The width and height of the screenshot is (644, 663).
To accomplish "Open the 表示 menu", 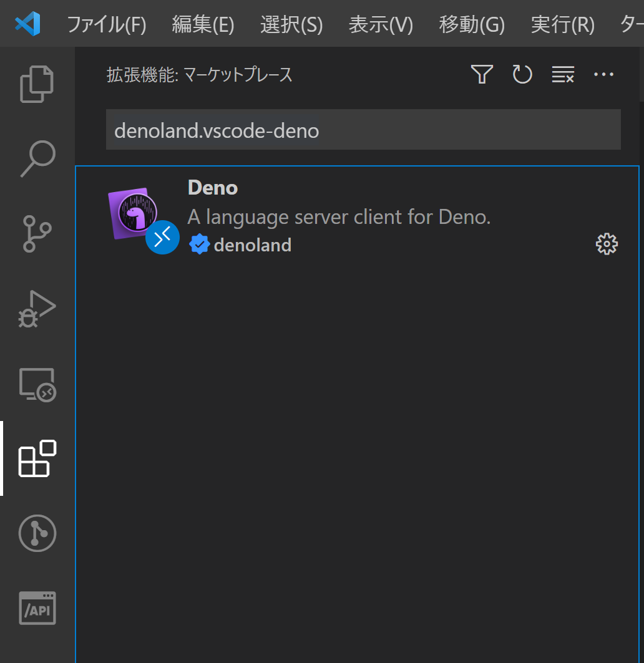I will tap(381, 24).
